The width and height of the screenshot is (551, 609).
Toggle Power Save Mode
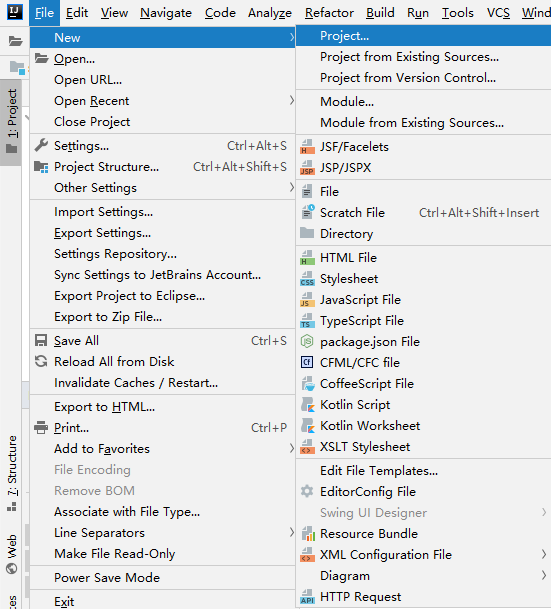[x=162, y=578]
